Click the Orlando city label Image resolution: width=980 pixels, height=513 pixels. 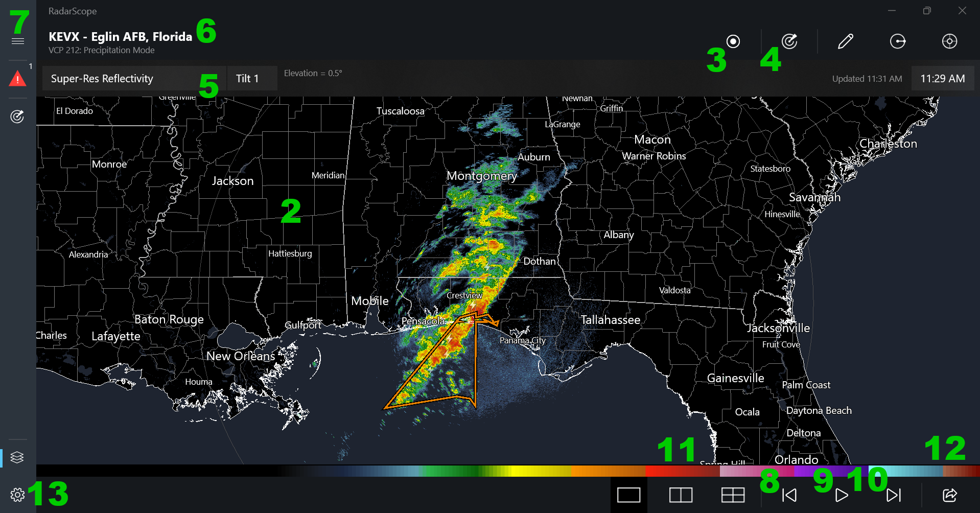click(x=796, y=460)
